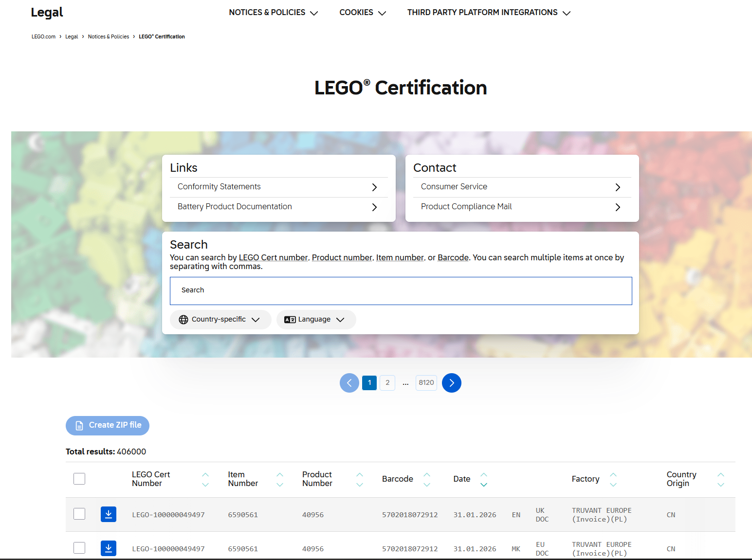
Task: Go to results page 2
Action: point(387,383)
